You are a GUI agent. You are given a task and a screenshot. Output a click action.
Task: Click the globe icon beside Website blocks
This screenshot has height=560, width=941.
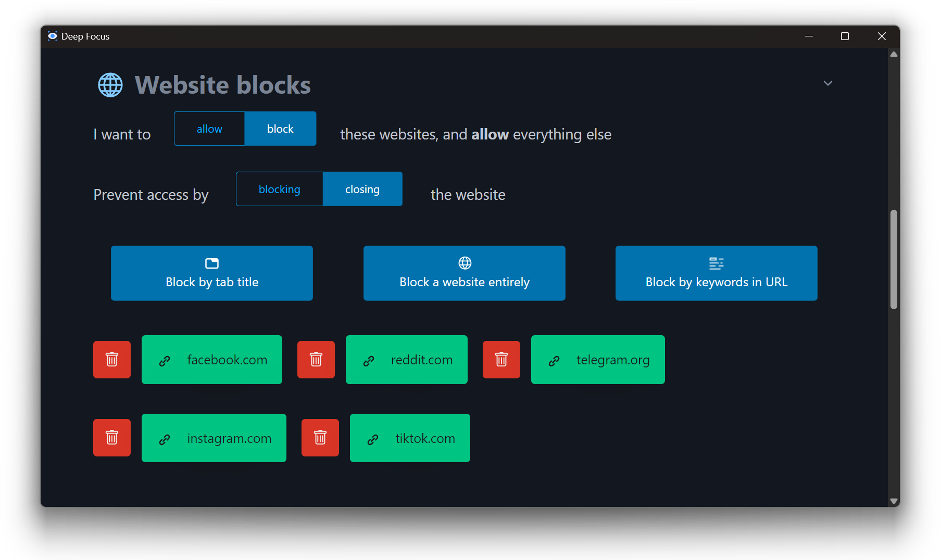(x=110, y=85)
